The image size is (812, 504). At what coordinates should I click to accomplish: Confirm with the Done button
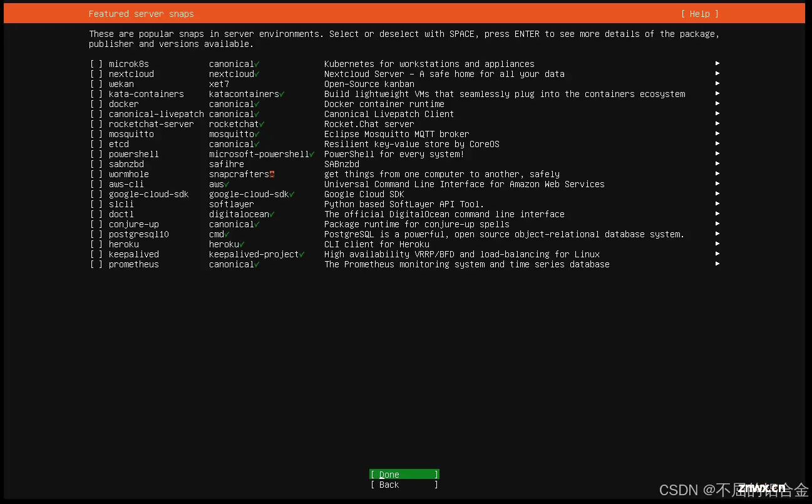(x=404, y=474)
